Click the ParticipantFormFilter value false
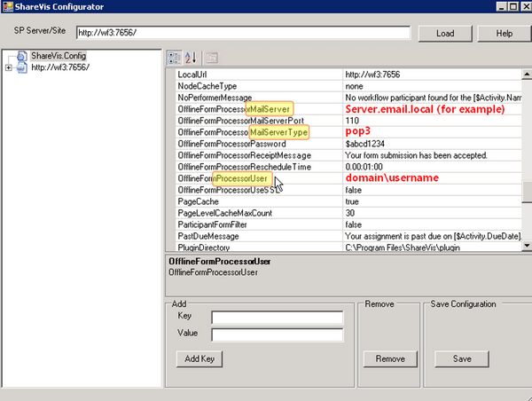The width and height of the screenshot is (532, 401). pos(353,224)
